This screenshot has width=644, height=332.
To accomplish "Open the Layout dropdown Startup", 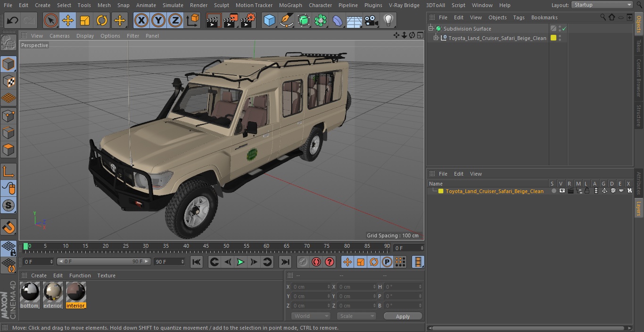I will 602,5.
